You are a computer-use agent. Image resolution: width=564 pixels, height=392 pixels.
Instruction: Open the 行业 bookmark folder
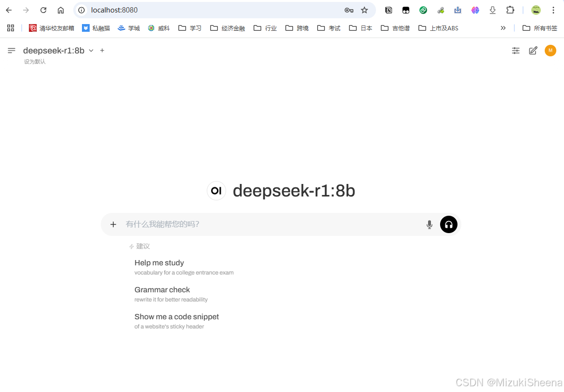tap(265, 28)
